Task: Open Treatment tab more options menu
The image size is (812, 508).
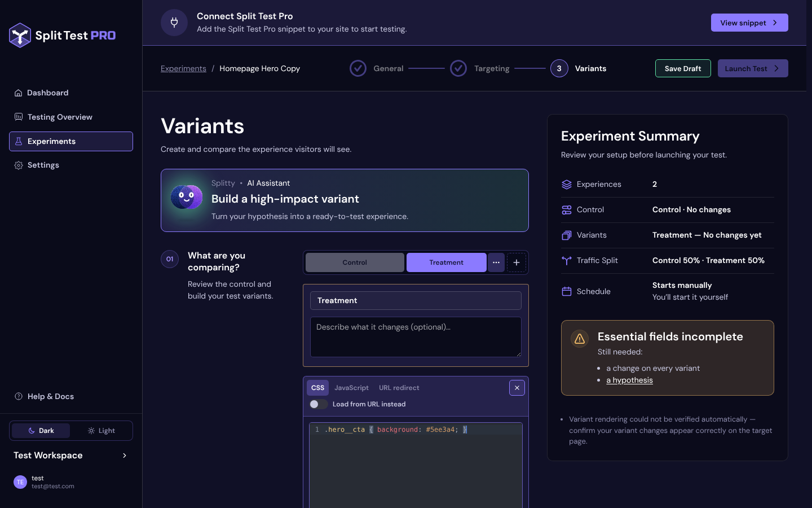Action: 496,262
